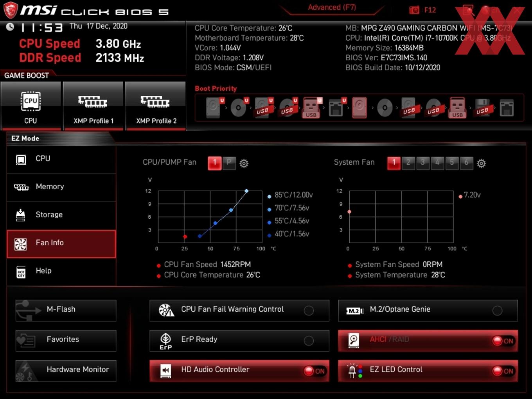
Task: Activate XMP Profile 2
Action: pyautogui.click(x=156, y=106)
